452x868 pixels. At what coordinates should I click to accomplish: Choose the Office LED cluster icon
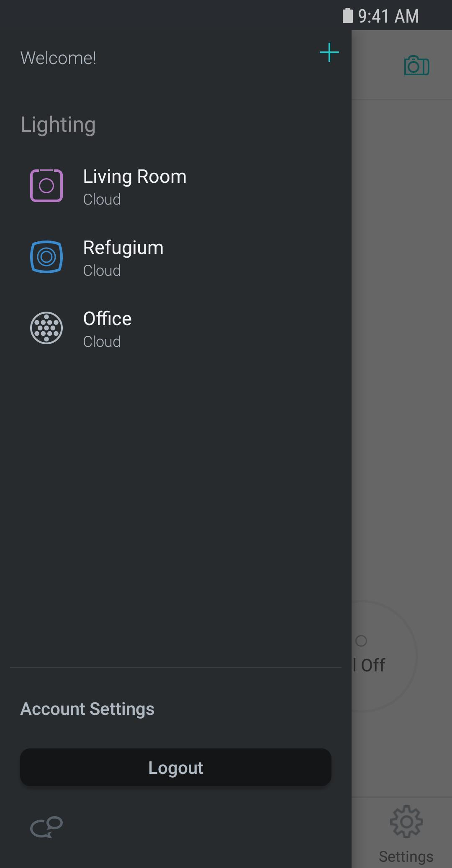(46, 328)
